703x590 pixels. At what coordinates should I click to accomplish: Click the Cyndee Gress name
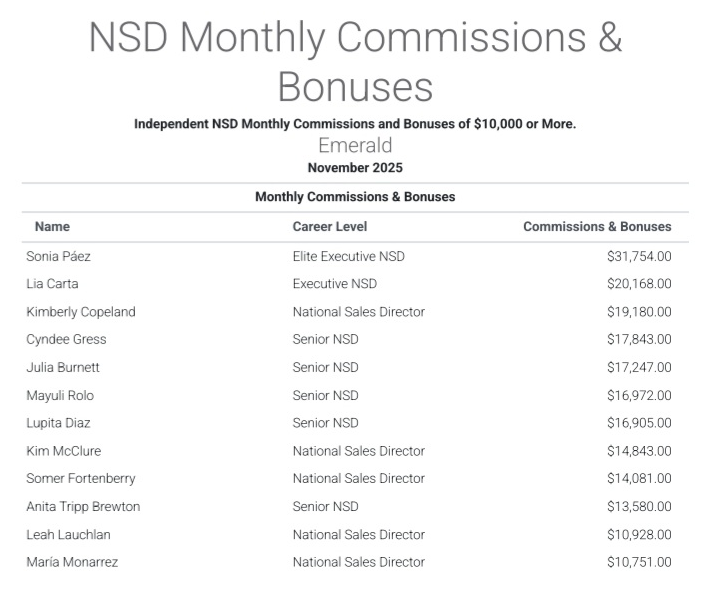click(66, 339)
